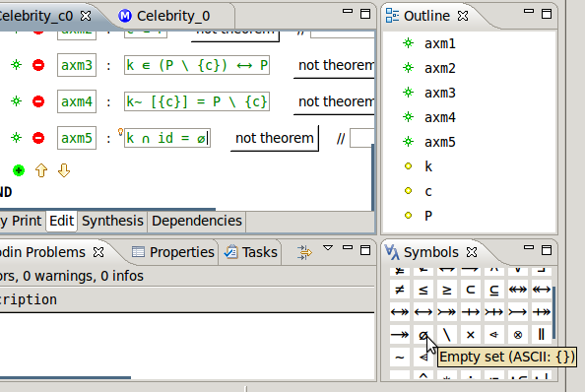
Task: Add a new axiom with green plus button
Action: point(19,170)
